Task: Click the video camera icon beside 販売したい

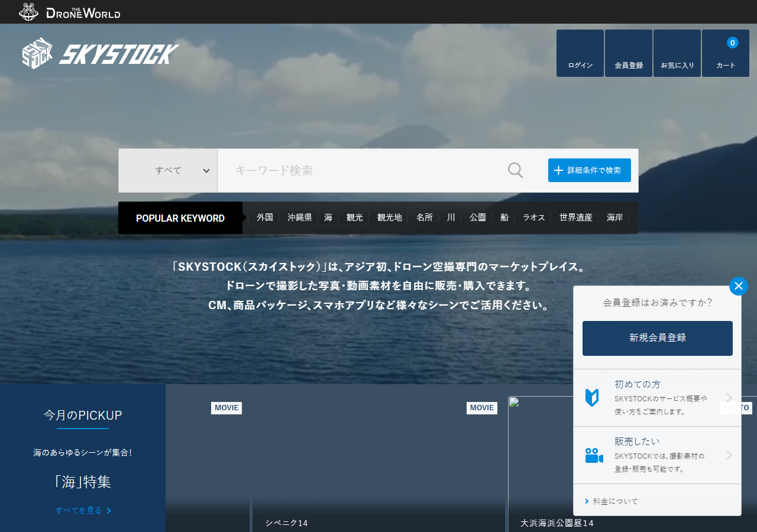Action: pos(594,455)
